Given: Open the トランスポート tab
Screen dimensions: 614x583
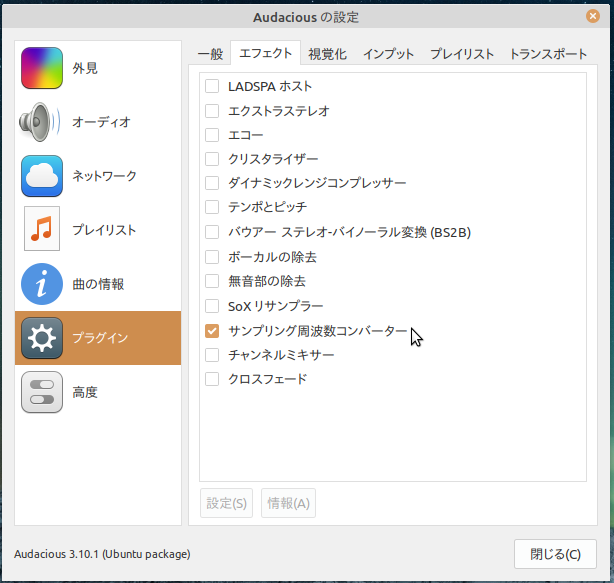Looking at the screenshot, I should point(548,54).
